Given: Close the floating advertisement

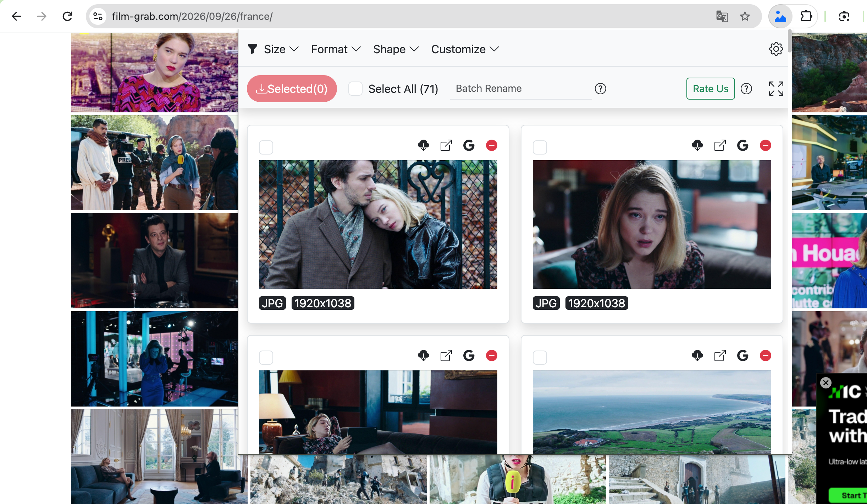Looking at the screenshot, I should tap(826, 383).
